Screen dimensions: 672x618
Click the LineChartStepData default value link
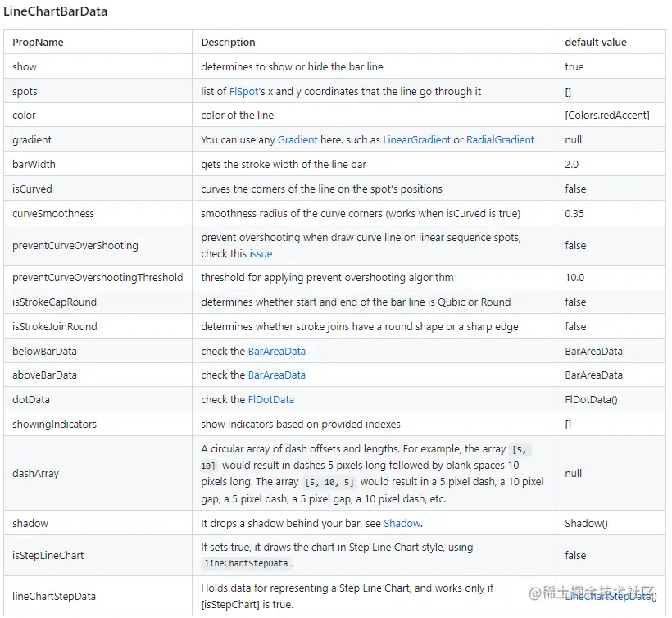tap(611, 597)
